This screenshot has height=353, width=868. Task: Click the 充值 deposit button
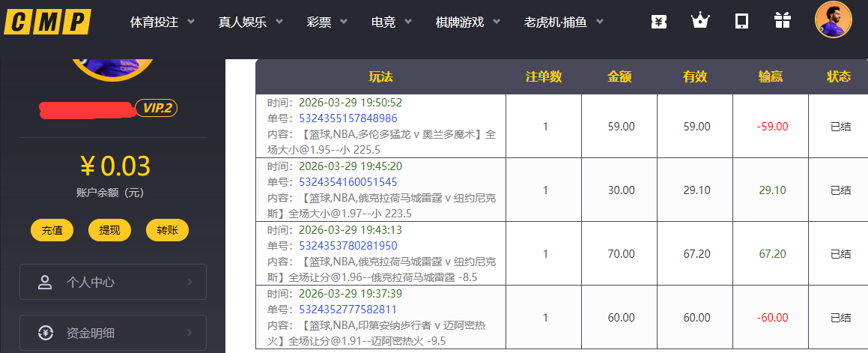pos(52,231)
